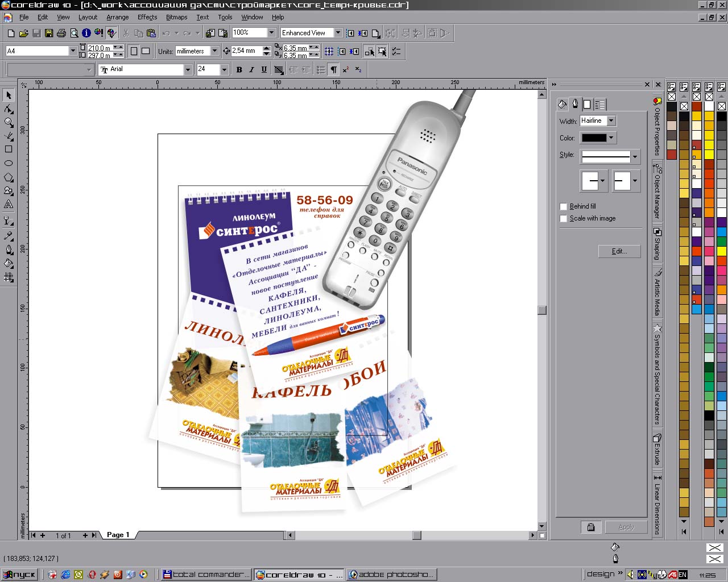This screenshot has width=728, height=582.
Task: Select the Basic Shapes tool
Action: click(x=9, y=191)
